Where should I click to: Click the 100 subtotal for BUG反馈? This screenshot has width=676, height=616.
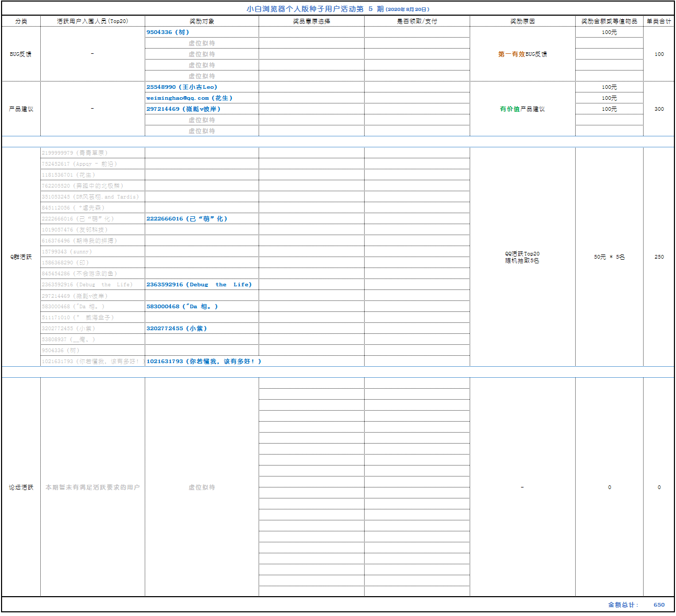point(659,54)
